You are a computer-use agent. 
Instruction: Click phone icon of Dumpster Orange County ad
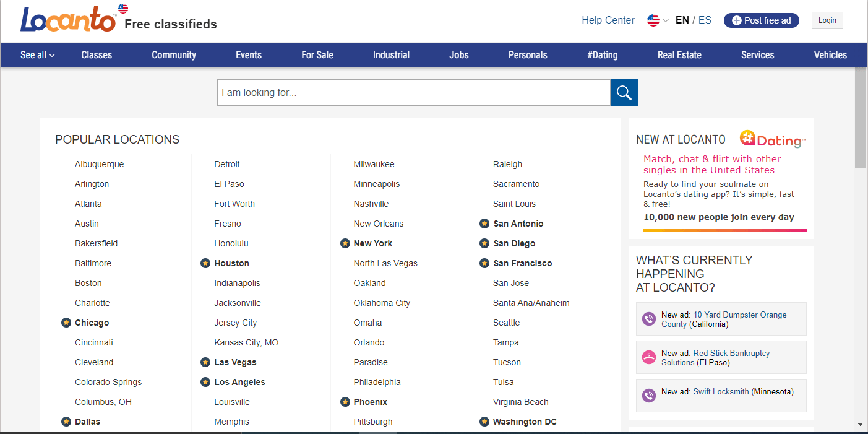pos(648,319)
